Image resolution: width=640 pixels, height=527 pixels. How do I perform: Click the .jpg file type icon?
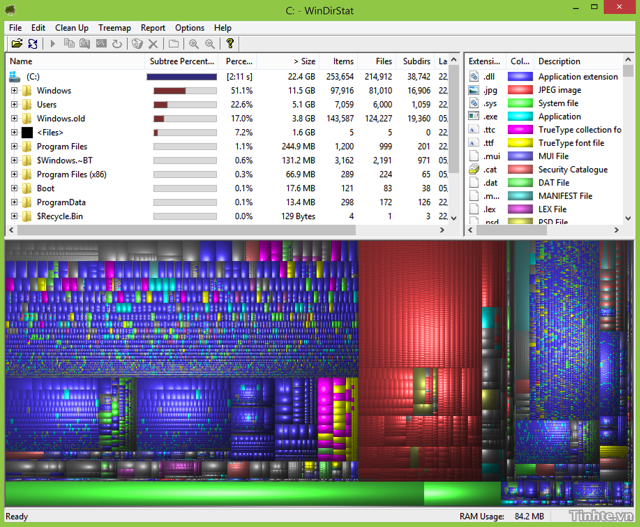click(x=474, y=90)
